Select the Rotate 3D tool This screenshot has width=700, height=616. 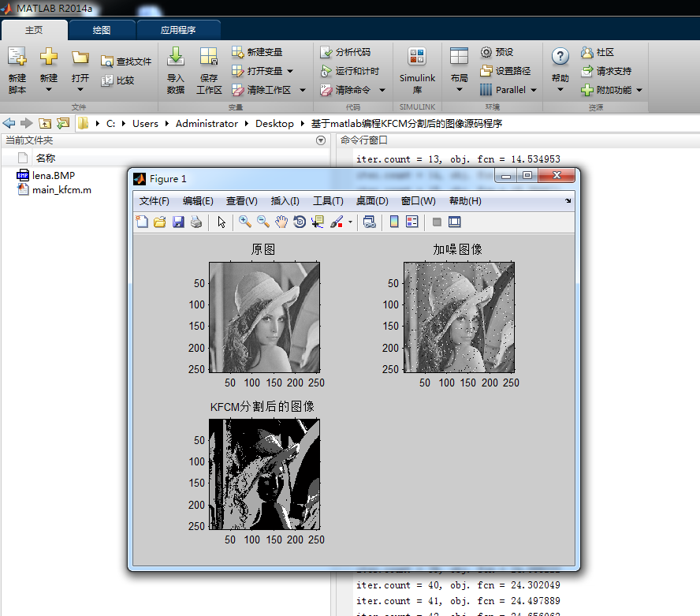pyautogui.click(x=300, y=222)
